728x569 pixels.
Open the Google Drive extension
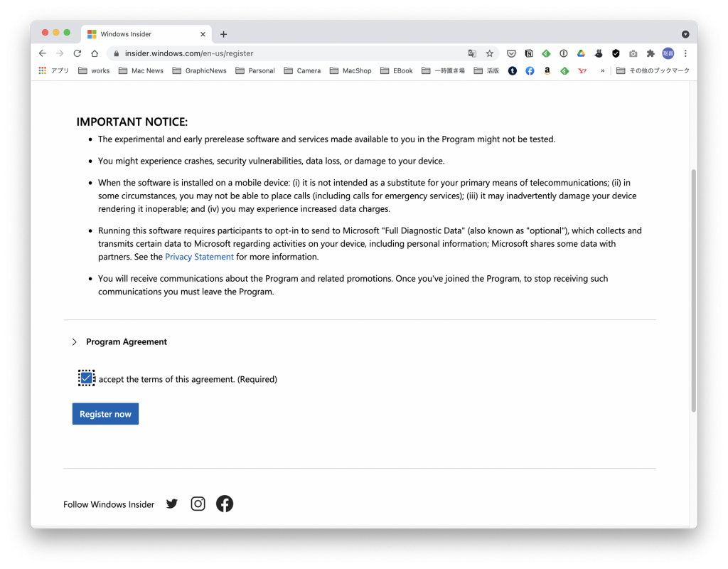pyautogui.click(x=581, y=53)
